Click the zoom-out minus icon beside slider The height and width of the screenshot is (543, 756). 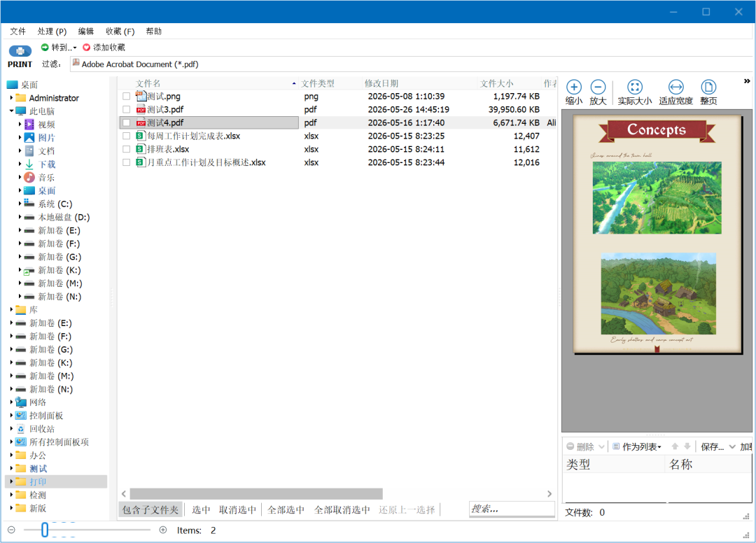click(x=12, y=530)
